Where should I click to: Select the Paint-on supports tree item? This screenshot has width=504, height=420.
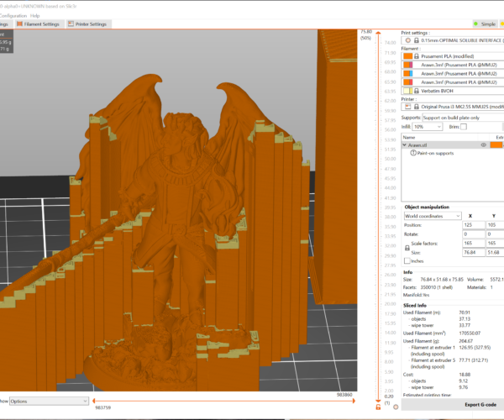pos(435,153)
